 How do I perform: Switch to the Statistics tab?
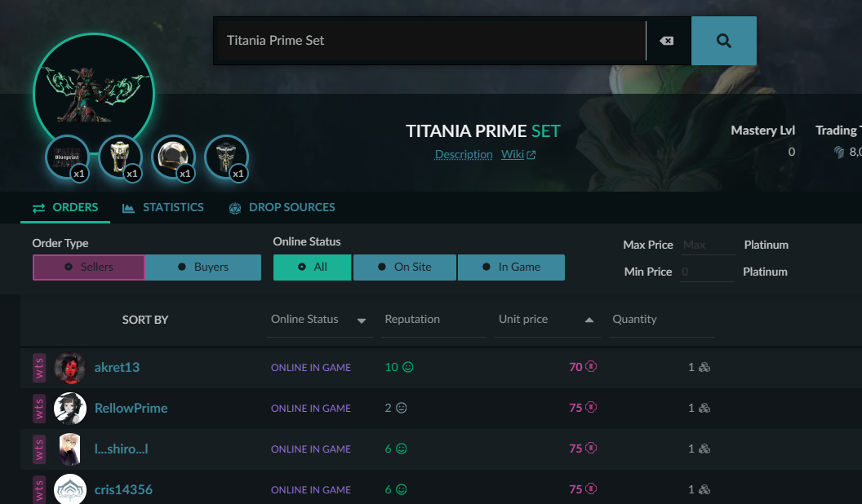coord(162,207)
